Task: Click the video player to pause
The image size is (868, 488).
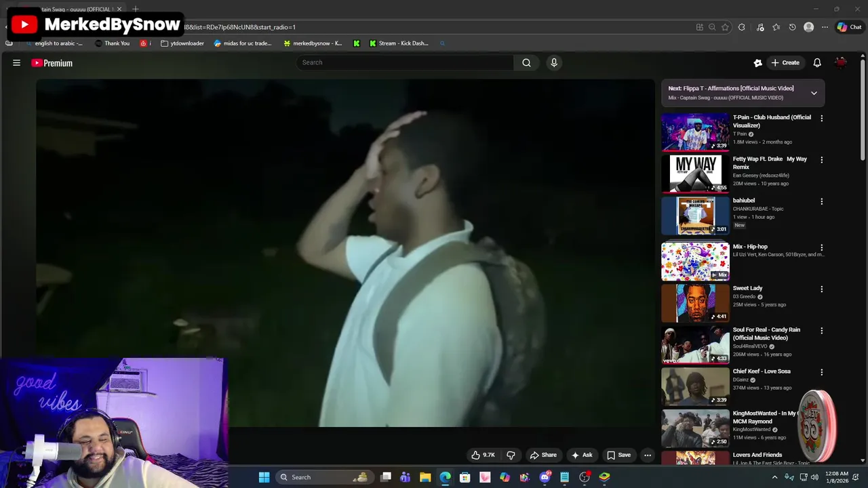Action: click(x=346, y=253)
